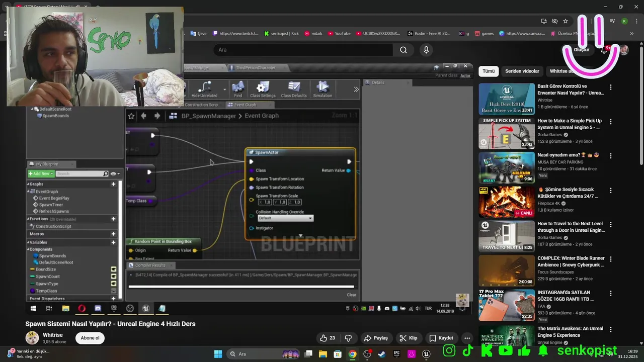Add a new macro with plus icon
Viewport: 644px width, 362px height.
point(113,234)
